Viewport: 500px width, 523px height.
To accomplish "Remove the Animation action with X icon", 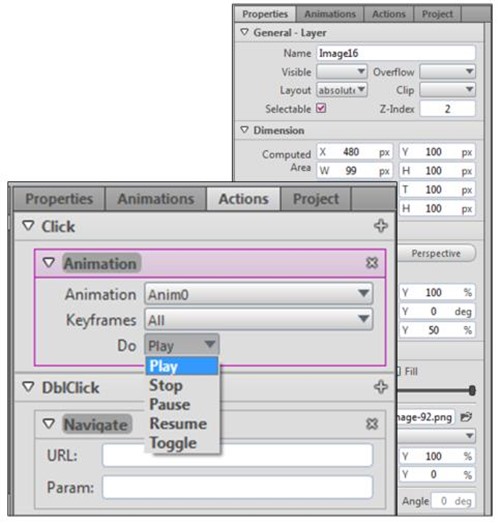I will click(x=372, y=263).
